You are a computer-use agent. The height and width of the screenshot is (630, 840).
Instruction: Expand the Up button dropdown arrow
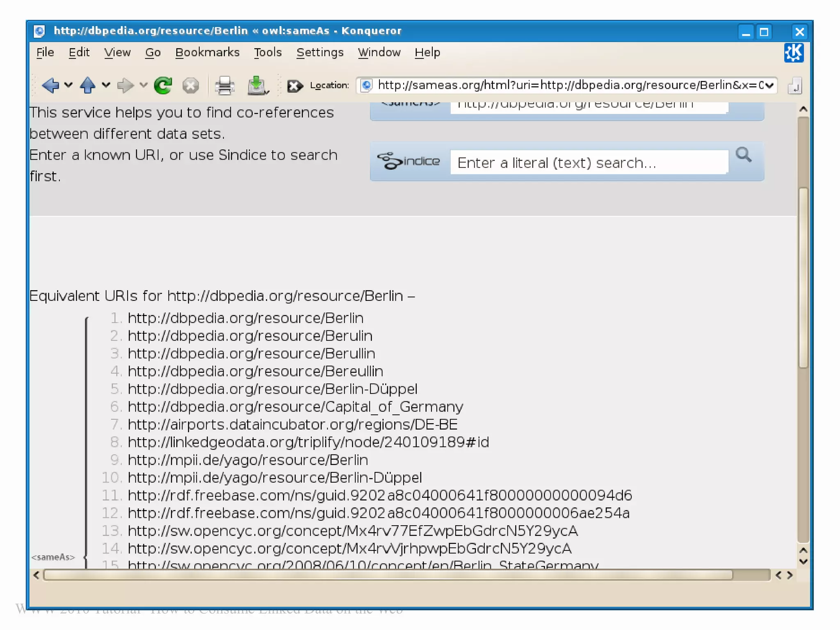[106, 85]
